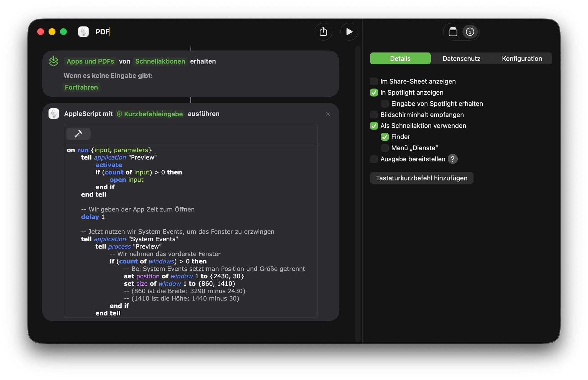Screen dimensions: 588x380
Task: Click the help question mark icon
Action: tap(452, 159)
